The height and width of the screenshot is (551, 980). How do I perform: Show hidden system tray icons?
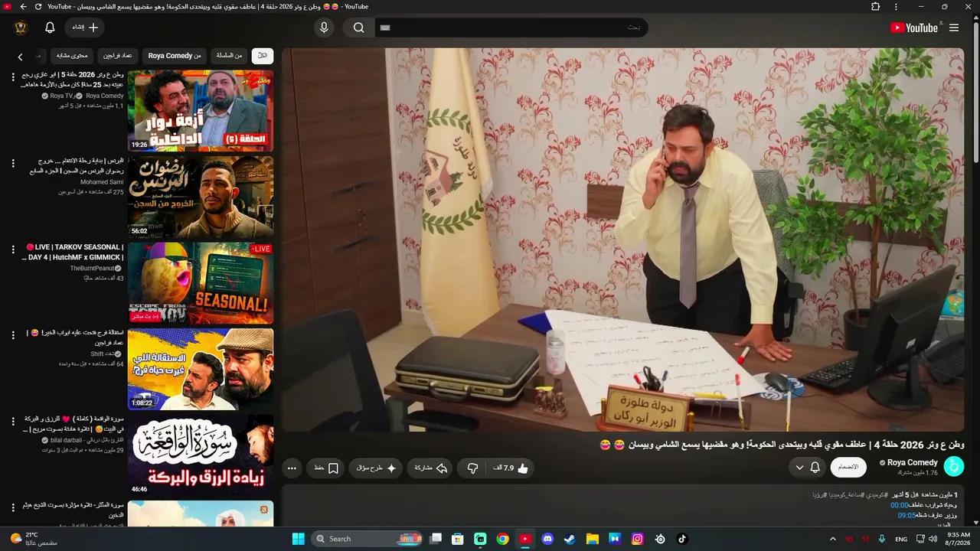833,539
